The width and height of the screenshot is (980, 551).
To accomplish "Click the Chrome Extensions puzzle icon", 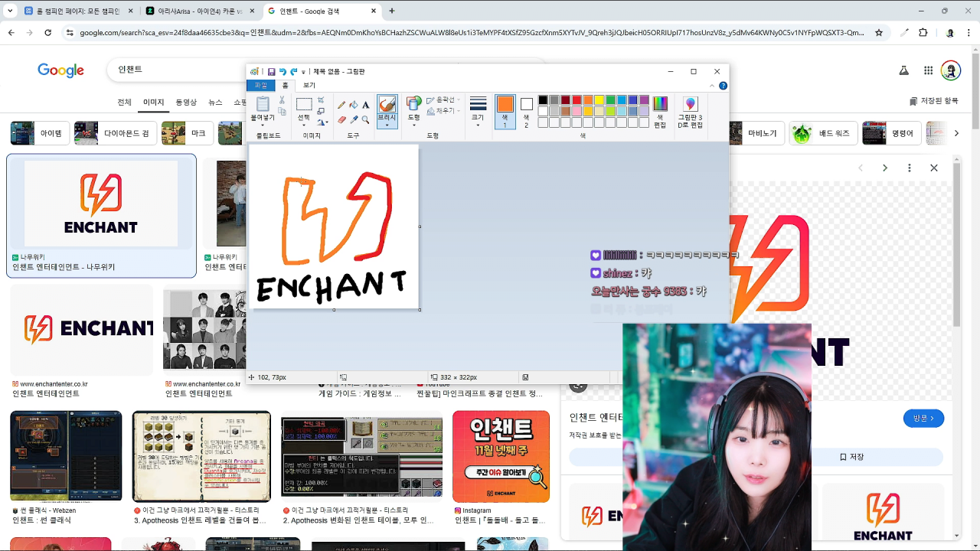I will pos(923,33).
